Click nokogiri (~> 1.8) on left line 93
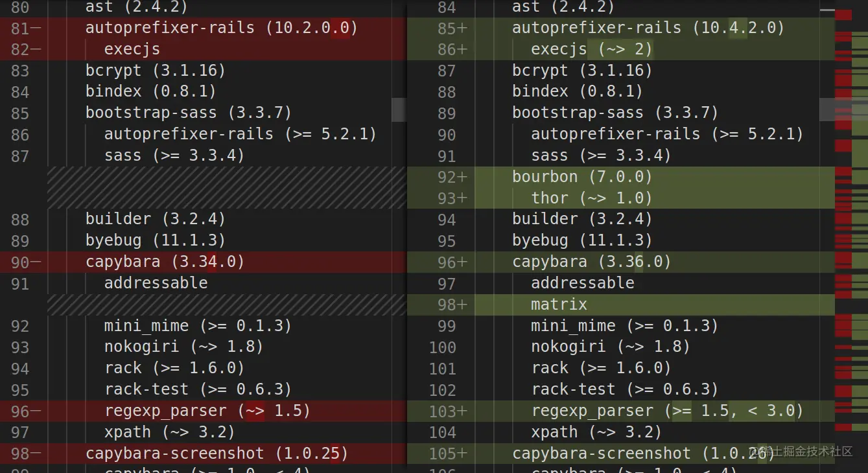This screenshot has width=868, height=473. 183,347
